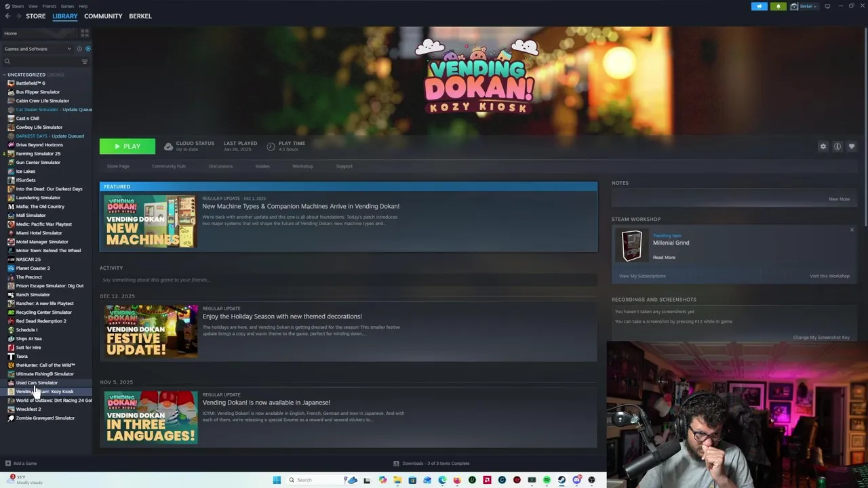868x488 pixels.
Task: Open the Community Hub link
Action: [x=169, y=166]
